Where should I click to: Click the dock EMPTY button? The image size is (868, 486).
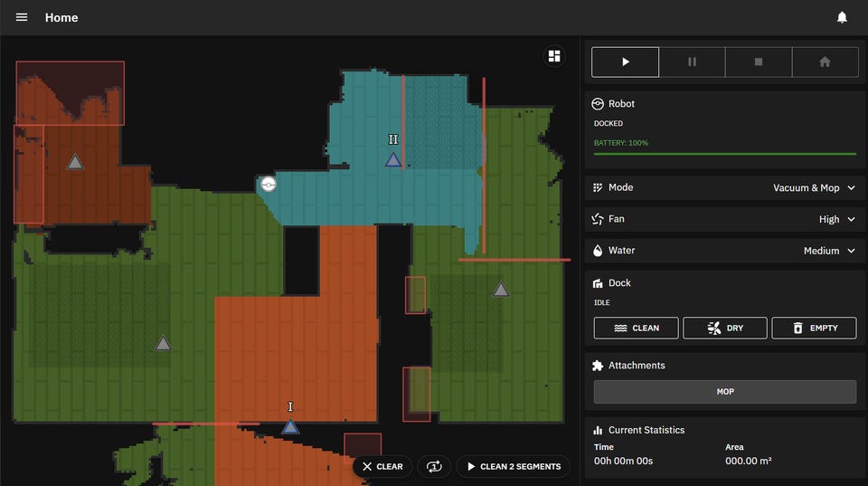(814, 328)
